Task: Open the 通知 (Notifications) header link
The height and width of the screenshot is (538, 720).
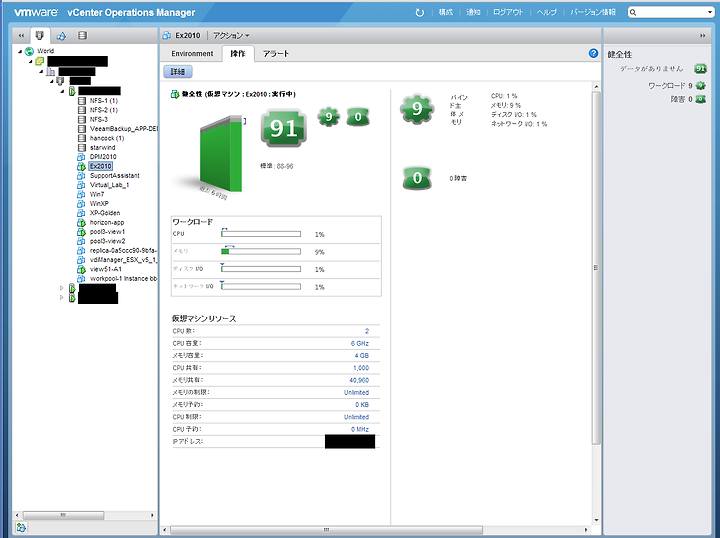Action: click(x=473, y=12)
